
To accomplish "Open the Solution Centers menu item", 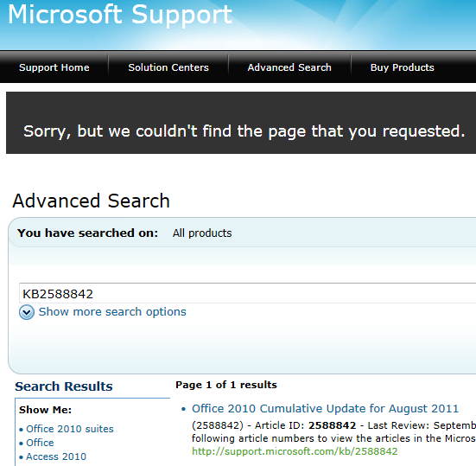I will coord(168,67).
